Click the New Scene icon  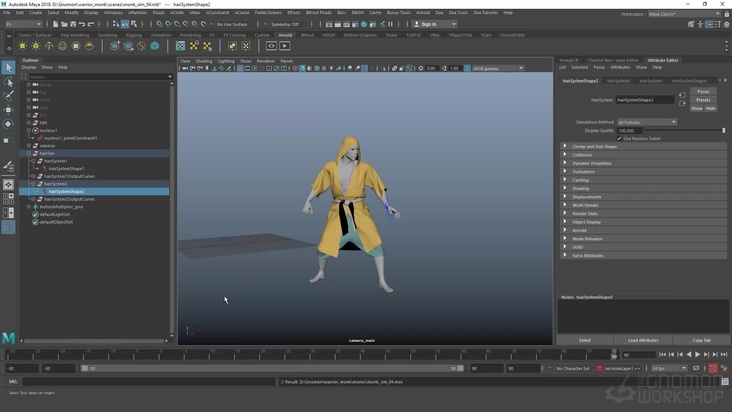tap(56, 24)
